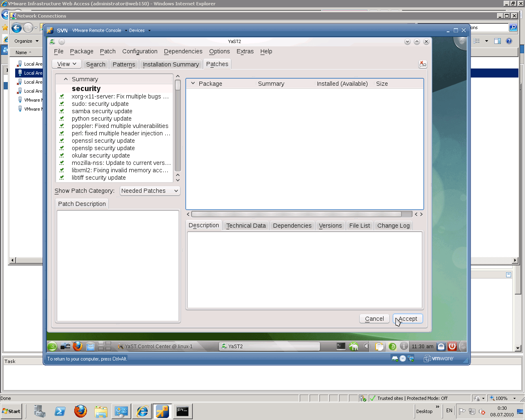Toggle the status icon for the xorg-x11-server patch

tap(62, 96)
